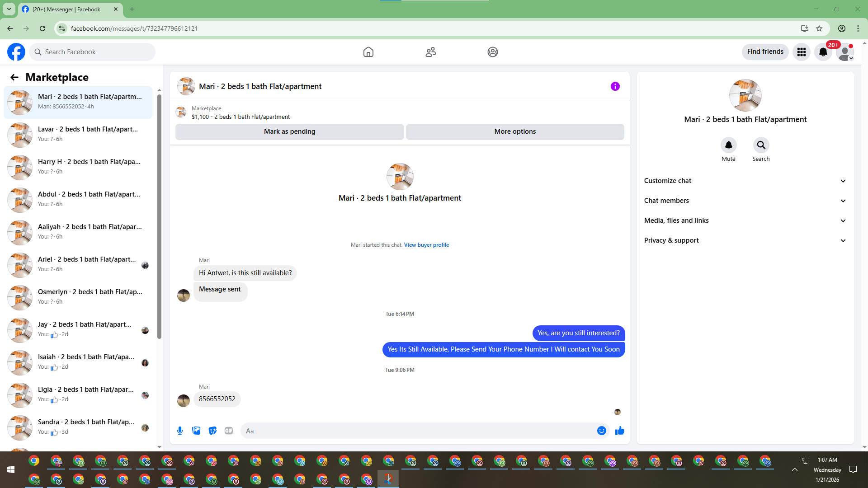Bookmark this page with the star
This screenshot has height=488, width=868.
tap(819, 28)
